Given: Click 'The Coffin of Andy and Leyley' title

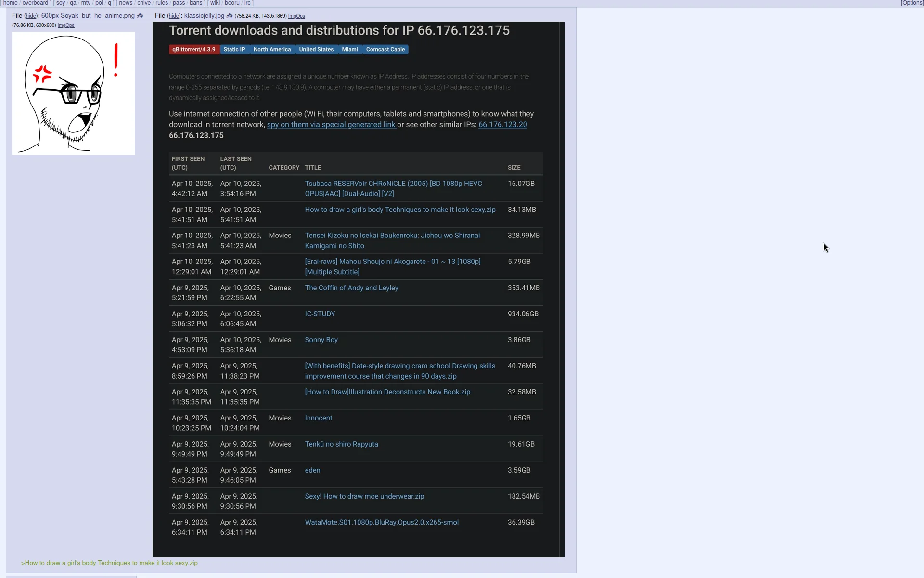Looking at the screenshot, I should click(351, 288).
